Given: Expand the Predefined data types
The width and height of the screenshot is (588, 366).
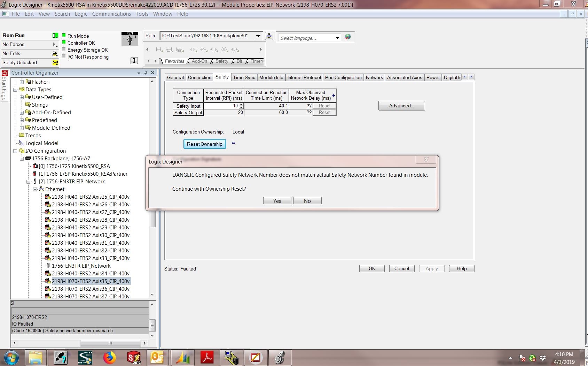Looking at the screenshot, I should tap(22, 120).
